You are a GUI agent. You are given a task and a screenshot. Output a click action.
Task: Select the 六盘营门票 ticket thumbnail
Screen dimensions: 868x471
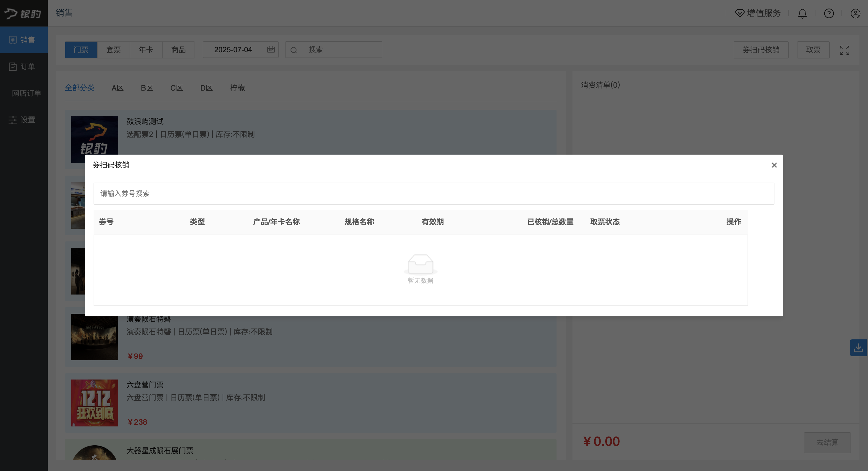coord(94,403)
